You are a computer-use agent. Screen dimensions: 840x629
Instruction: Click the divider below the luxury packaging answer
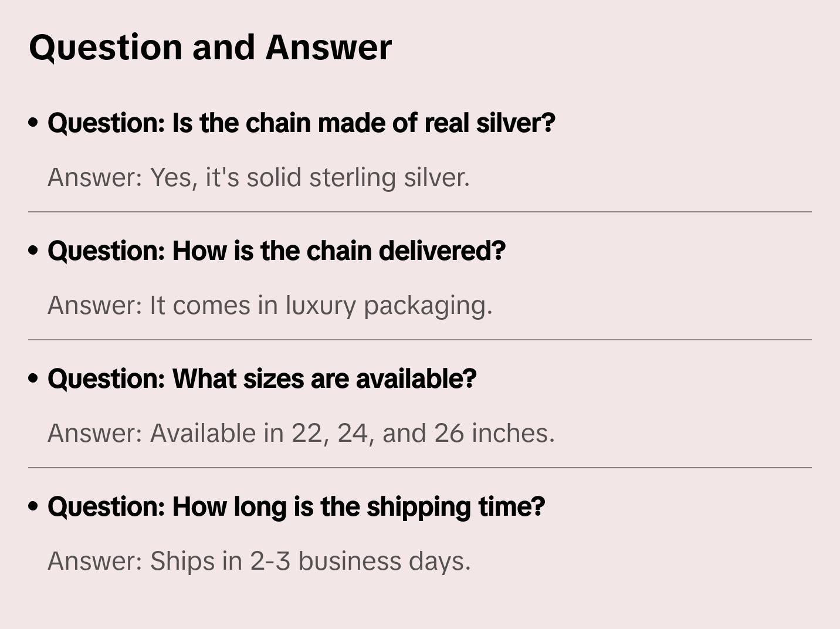[420, 340]
